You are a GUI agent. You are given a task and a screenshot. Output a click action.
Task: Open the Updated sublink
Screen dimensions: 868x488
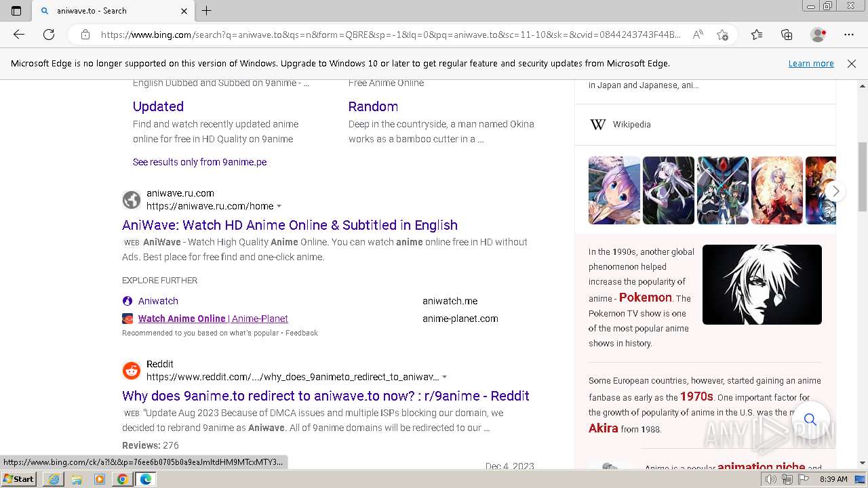tap(158, 106)
